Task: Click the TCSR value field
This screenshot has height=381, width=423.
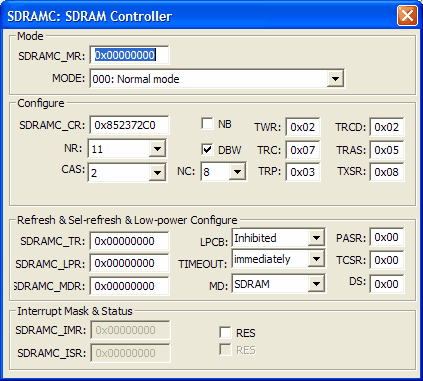Action: point(387,260)
